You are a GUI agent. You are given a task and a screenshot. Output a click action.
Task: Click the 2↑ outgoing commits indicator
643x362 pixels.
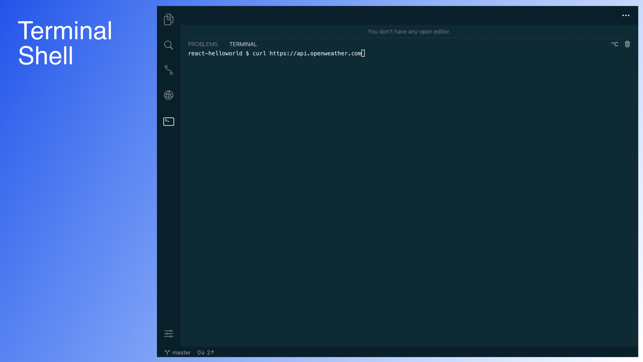pyautogui.click(x=210, y=353)
